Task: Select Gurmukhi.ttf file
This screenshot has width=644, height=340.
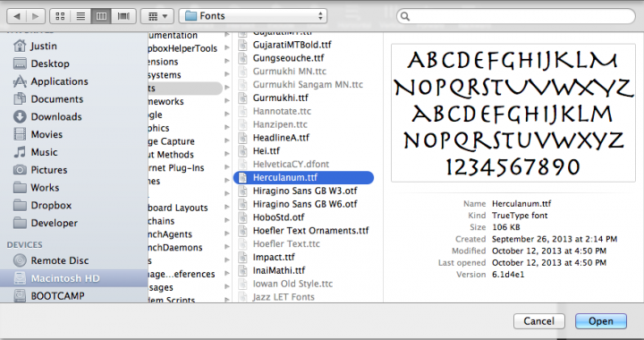Action: (x=281, y=98)
